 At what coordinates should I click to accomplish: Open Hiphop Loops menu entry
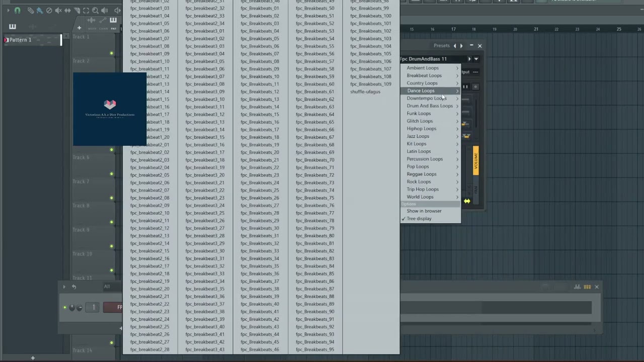pyautogui.click(x=431, y=129)
